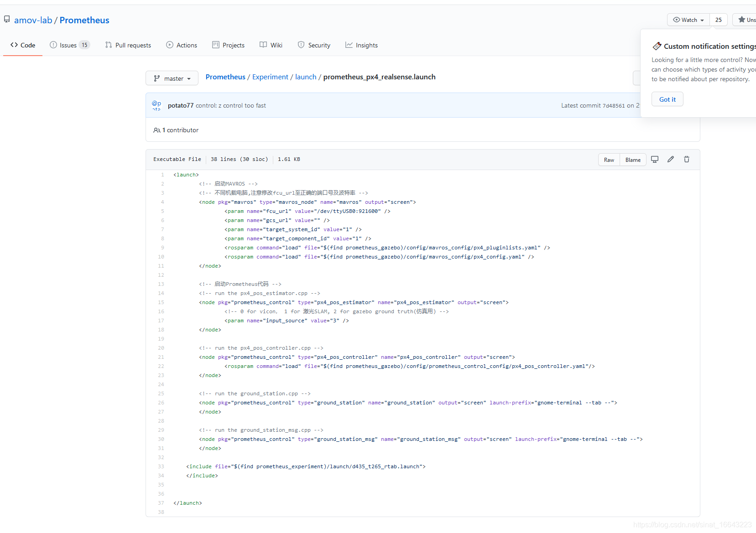Click the Security shield icon
The image size is (756, 533).
click(x=301, y=45)
